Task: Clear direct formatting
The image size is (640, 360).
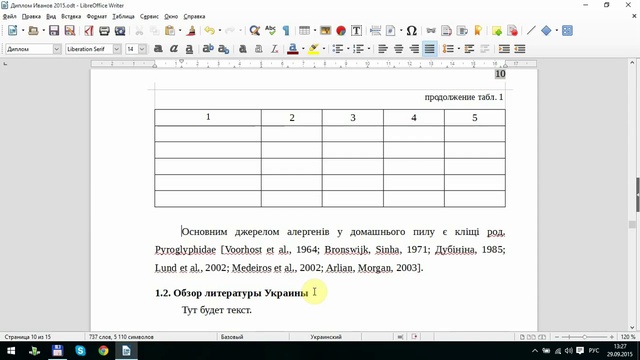Action: click(274, 49)
